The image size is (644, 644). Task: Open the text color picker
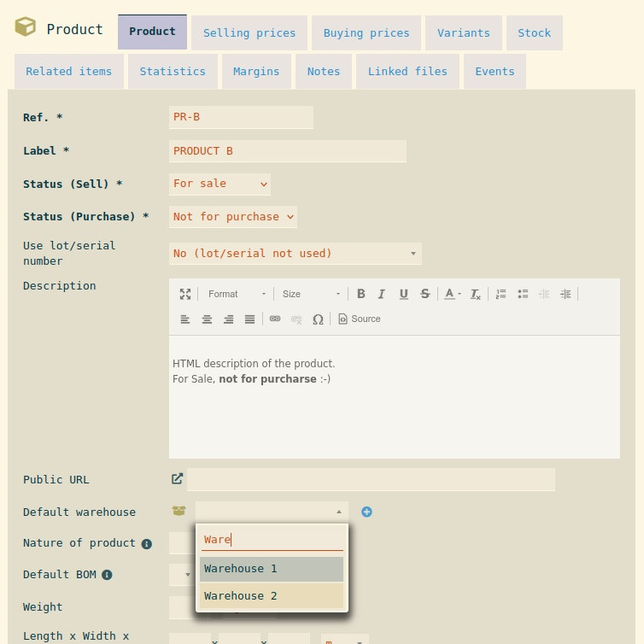click(453, 294)
